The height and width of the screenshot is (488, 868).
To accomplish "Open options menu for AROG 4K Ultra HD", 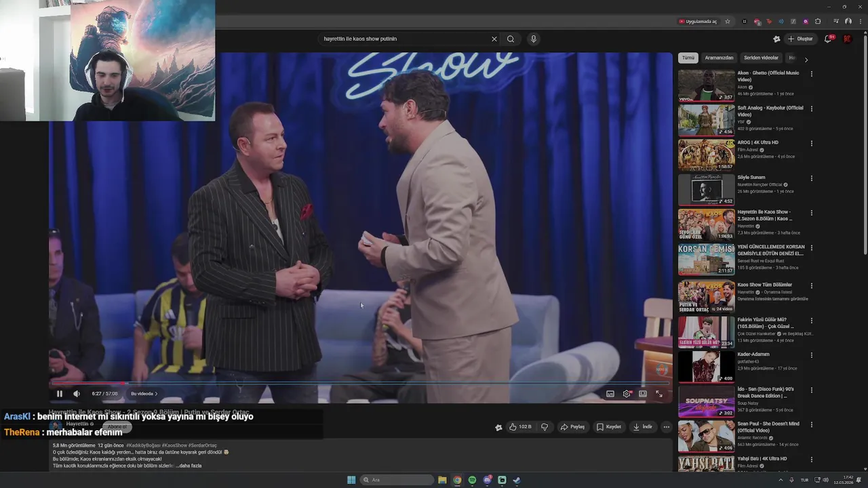I will coord(811,143).
